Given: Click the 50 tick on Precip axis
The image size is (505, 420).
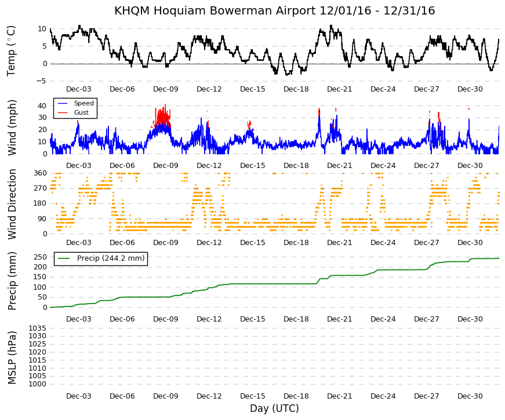Looking at the screenshot, I should coord(42,297).
